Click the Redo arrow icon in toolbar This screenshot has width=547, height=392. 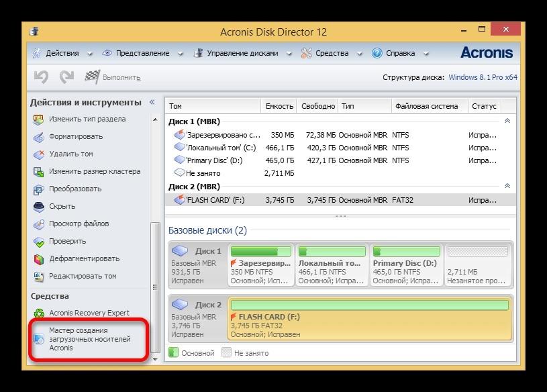(x=66, y=77)
